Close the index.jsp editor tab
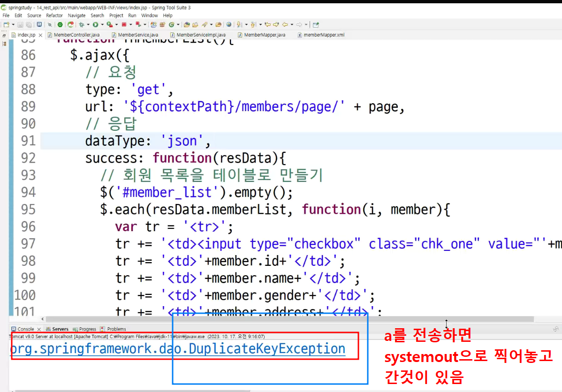Image resolution: width=562 pixels, height=392 pixels. [40, 35]
